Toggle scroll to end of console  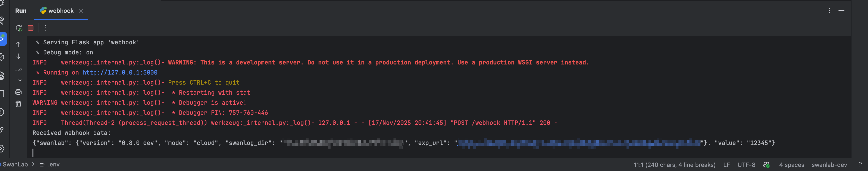19,80
